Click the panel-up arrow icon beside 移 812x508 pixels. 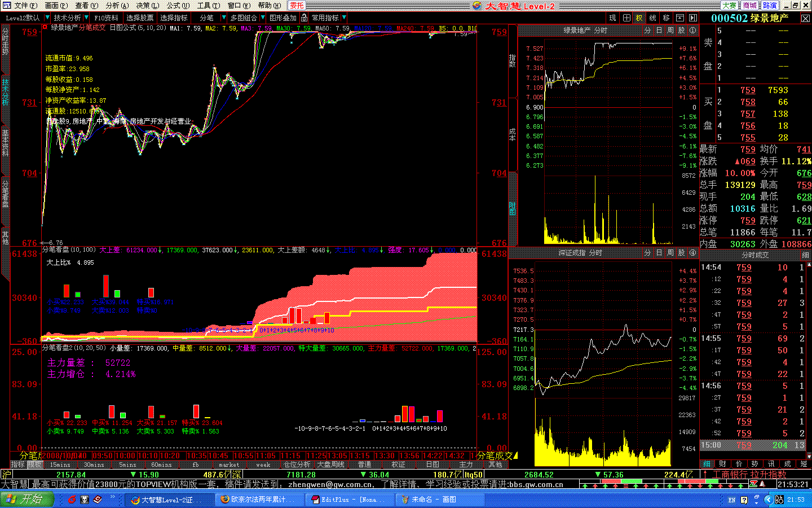[x=679, y=18]
